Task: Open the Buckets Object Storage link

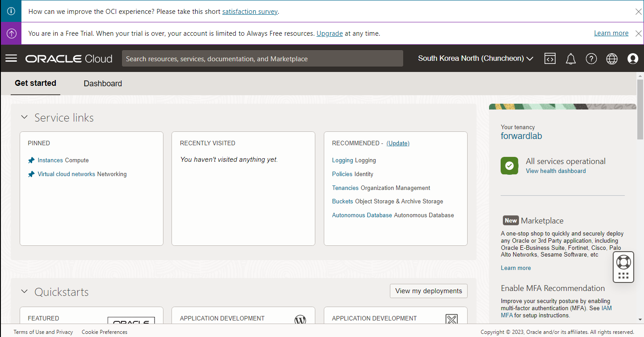Action: [343, 202]
